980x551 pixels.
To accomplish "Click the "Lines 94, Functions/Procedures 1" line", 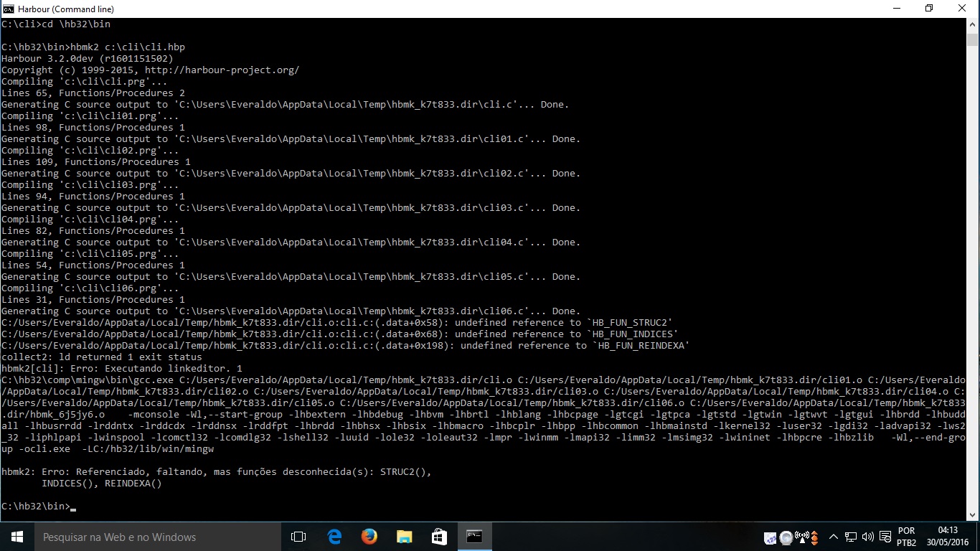I will click(x=93, y=197).
